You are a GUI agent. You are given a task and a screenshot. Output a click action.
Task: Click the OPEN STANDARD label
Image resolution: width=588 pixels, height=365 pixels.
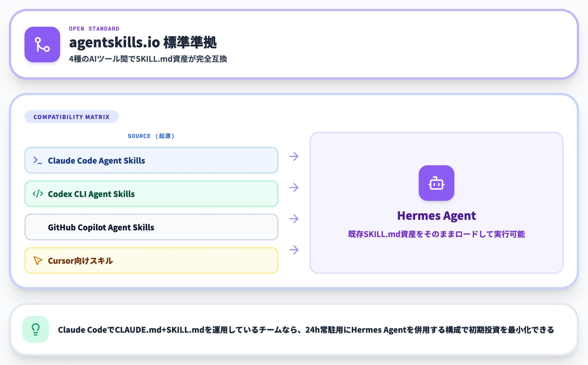[94, 29]
